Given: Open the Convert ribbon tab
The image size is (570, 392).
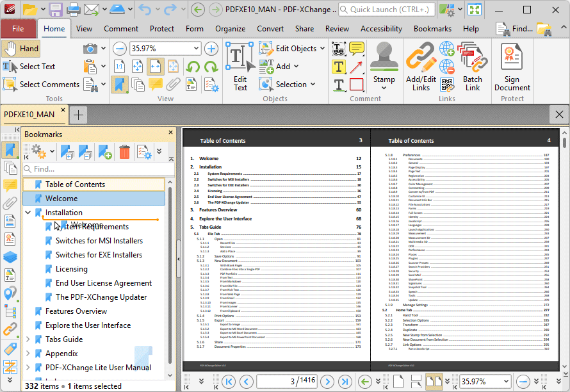Looking at the screenshot, I should point(270,29).
